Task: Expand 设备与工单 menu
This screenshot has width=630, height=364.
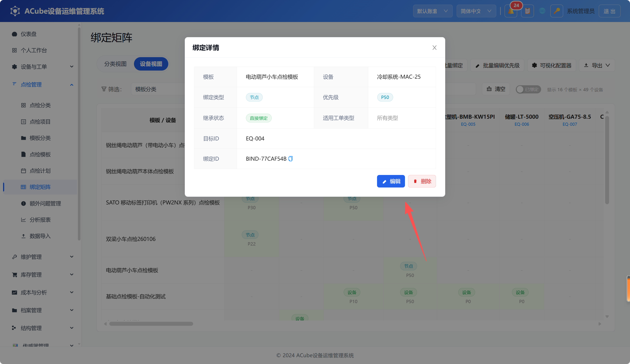Action: point(40,67)
